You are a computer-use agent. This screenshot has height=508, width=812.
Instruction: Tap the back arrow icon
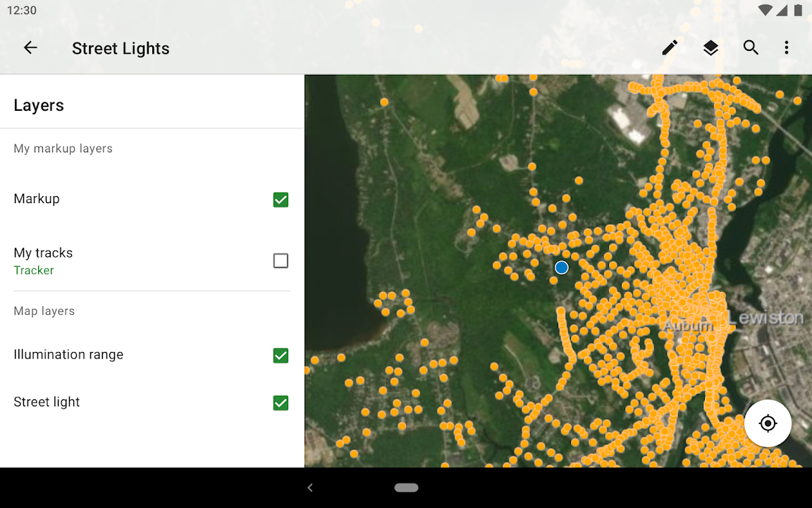pyautogui.click(x=30, y=48)
